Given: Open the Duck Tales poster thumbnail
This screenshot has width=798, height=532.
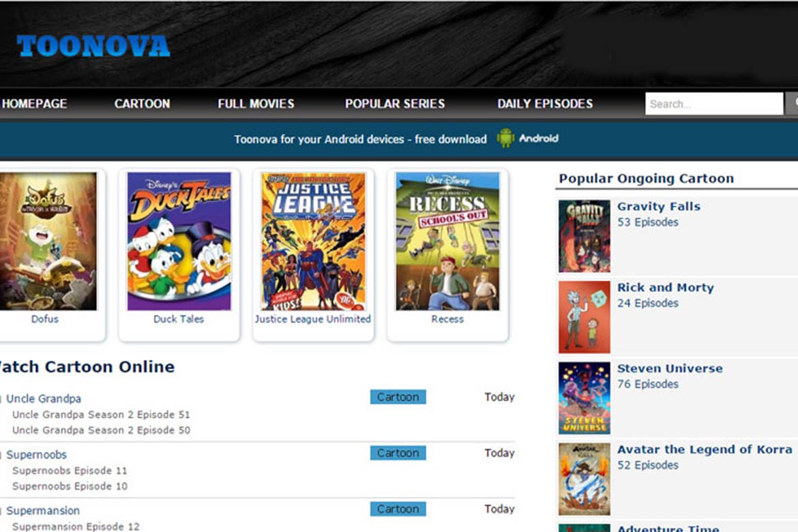Looking at the screenshot, I should [179, 241].
